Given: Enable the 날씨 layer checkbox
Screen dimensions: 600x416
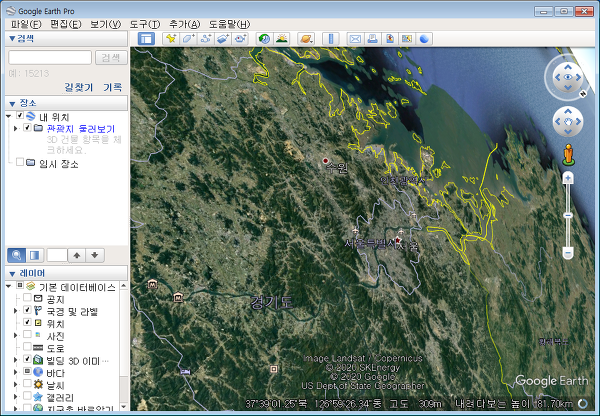Looking at the screenshot, I should [27, 383].
